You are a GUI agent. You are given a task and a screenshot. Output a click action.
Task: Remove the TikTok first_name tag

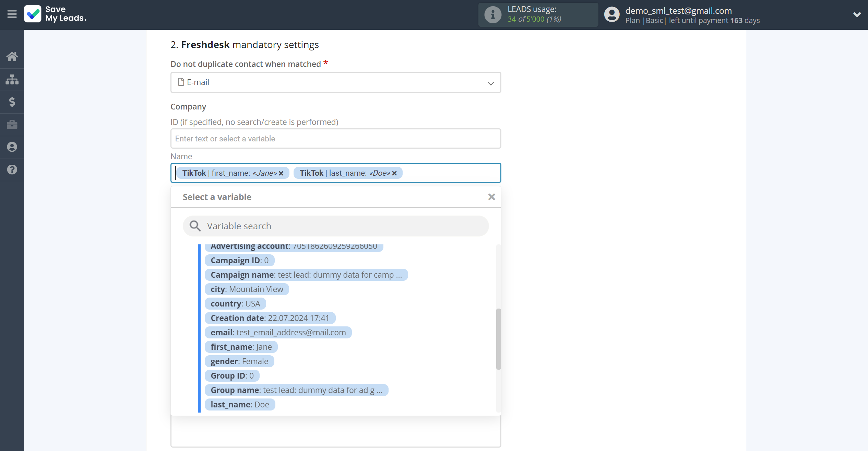(281, 173)
